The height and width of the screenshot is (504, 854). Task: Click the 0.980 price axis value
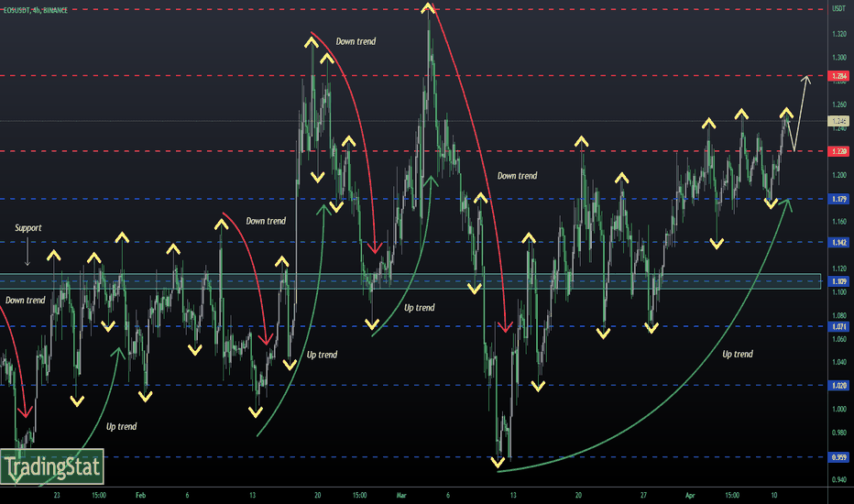click(x=839, y=433)
